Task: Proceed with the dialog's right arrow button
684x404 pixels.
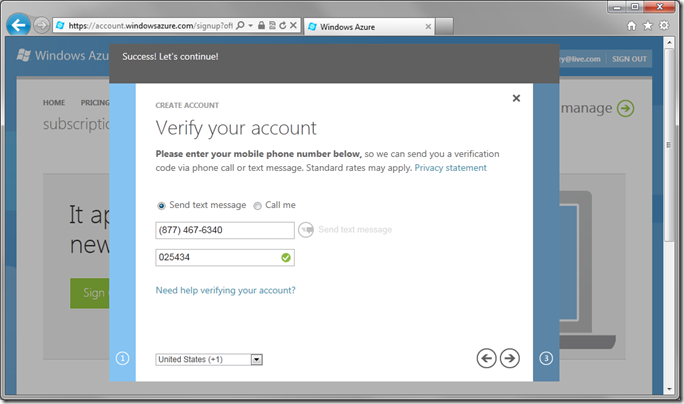Action: (x=510, y=358)
